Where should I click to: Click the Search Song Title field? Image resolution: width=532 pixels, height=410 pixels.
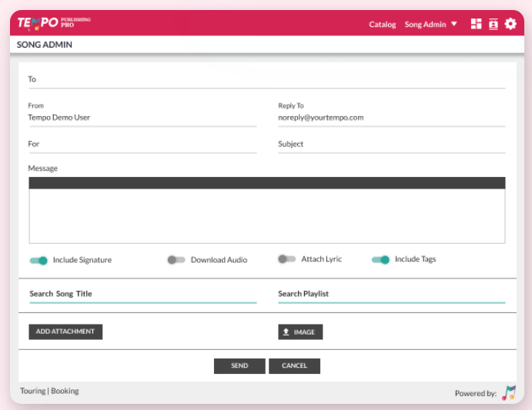point(143,295)
